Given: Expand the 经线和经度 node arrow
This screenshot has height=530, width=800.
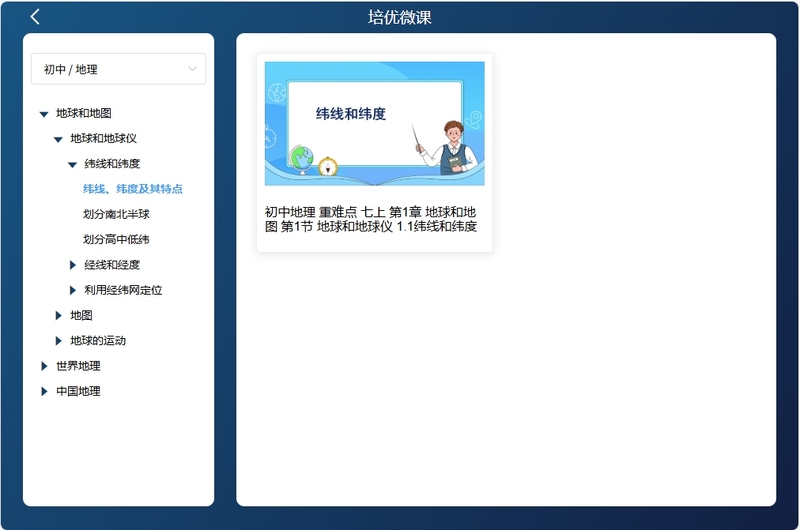Looking at the screenshot, I should point(72,265).
